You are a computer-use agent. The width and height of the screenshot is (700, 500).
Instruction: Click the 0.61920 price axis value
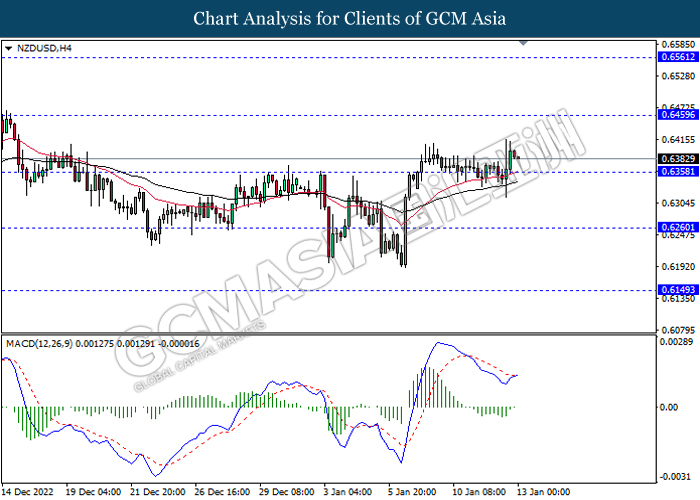coord(678,267)
